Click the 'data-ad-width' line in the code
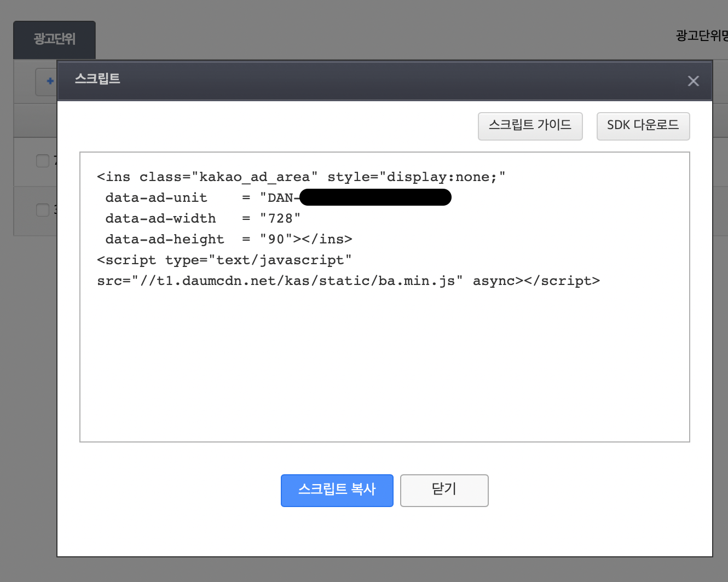Viewport: 728px width, 582px height. (x=203, y=218)
